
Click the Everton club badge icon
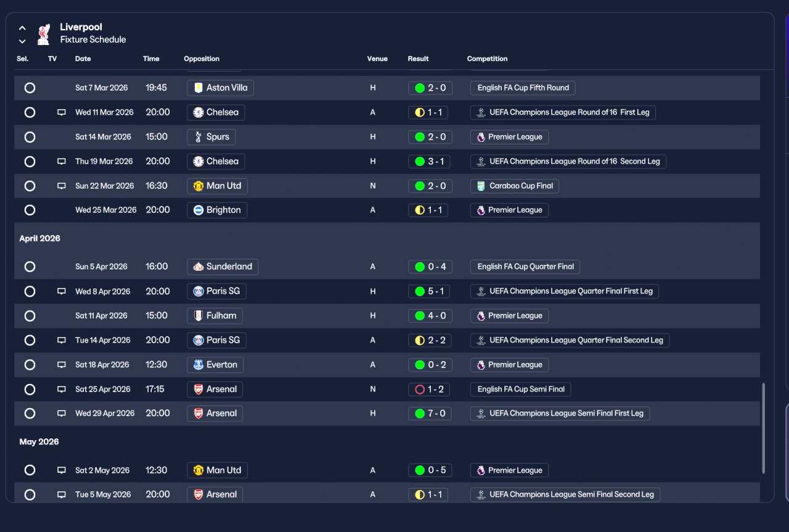click(x=198, y=365)
